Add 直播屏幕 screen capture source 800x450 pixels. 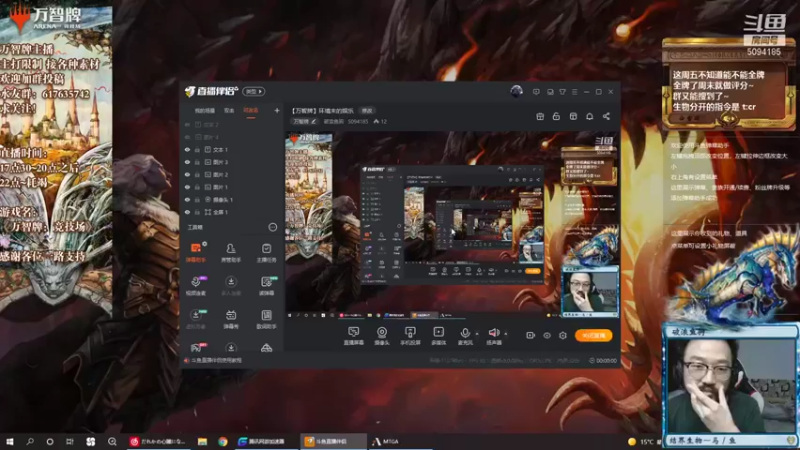click(354, 336)
